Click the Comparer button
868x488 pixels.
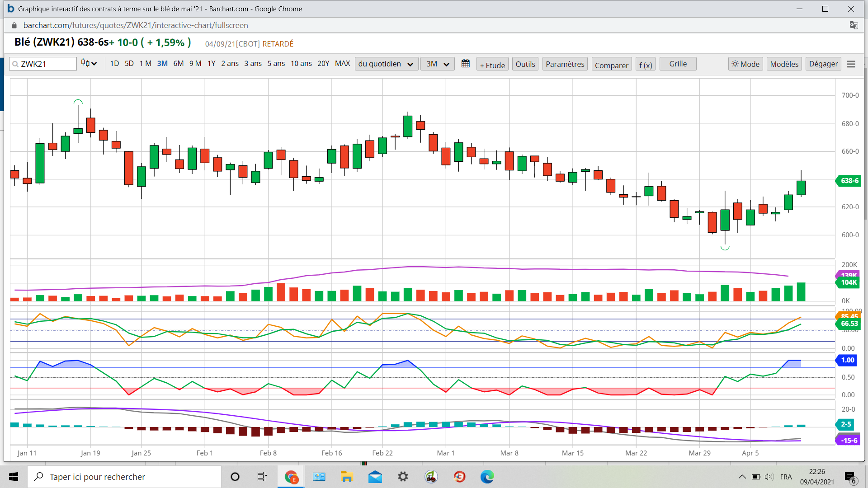pyautogui.click(x=611, y=65)
